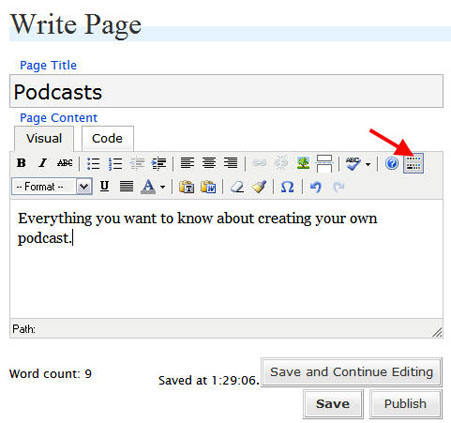Toggle underline formatting
The image size is (451, 423).
104,186
